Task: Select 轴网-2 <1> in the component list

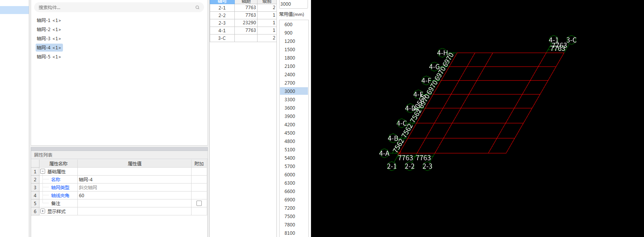Action: pos(49,30)
